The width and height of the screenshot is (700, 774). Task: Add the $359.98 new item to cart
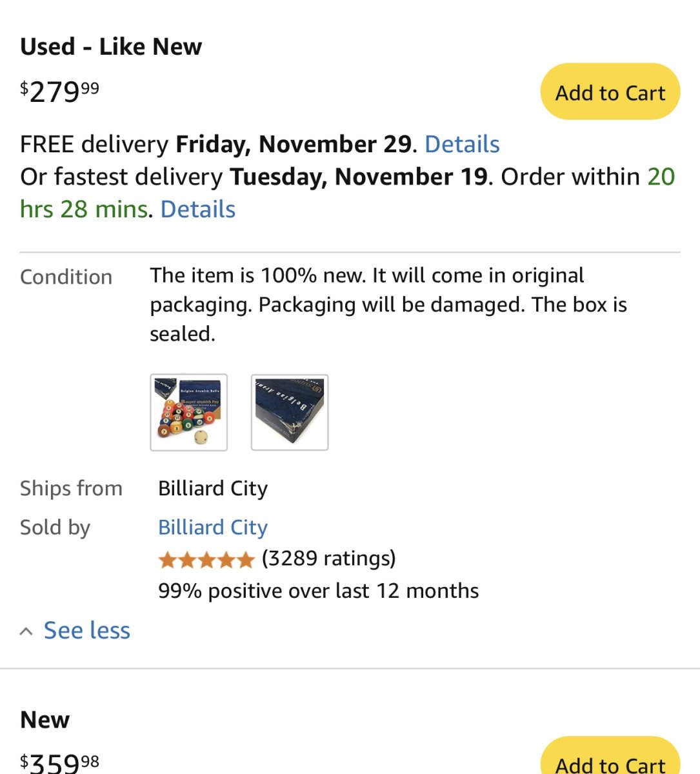(x=610, y=761)
